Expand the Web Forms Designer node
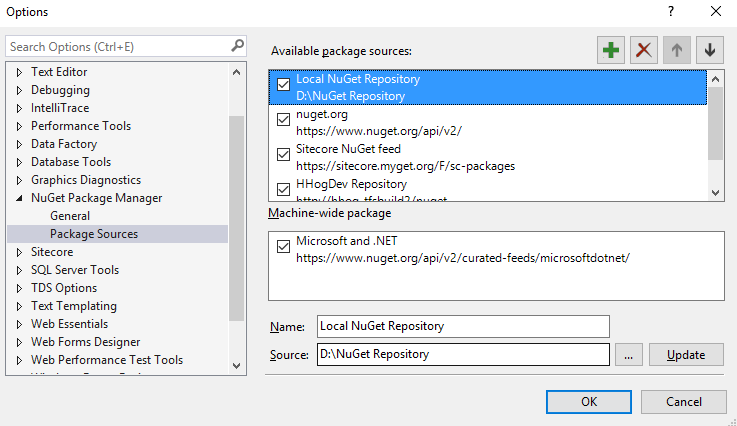737x426 pixels. click(19, 342)
